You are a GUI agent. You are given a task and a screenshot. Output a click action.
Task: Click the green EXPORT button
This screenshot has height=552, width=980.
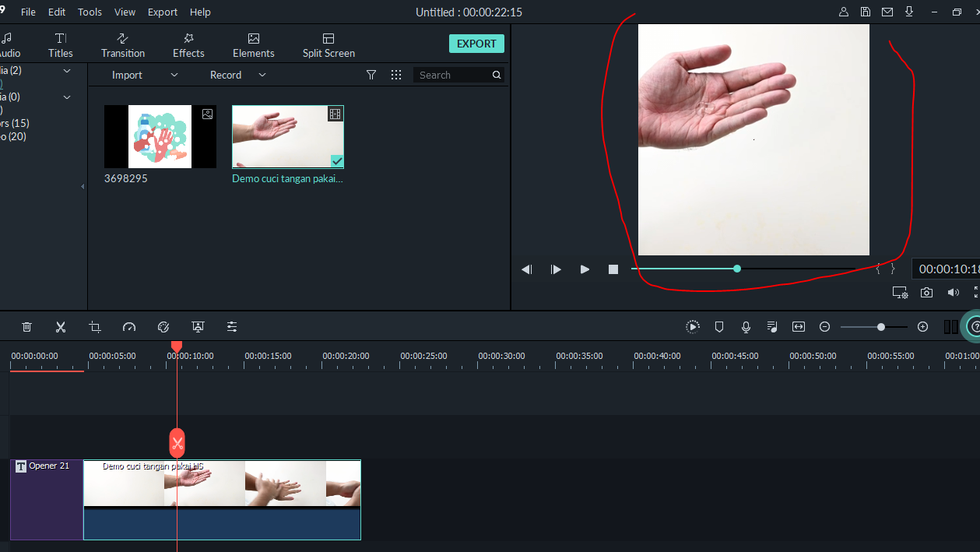[x=476, y=44]
